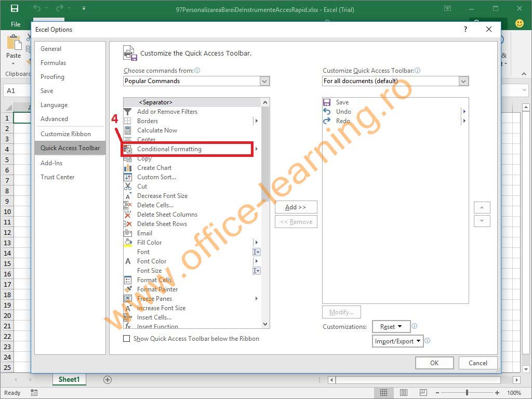Open the Font Size combo box dropdown in list
The image size is (532, 399).
click(x=257, y=271)
